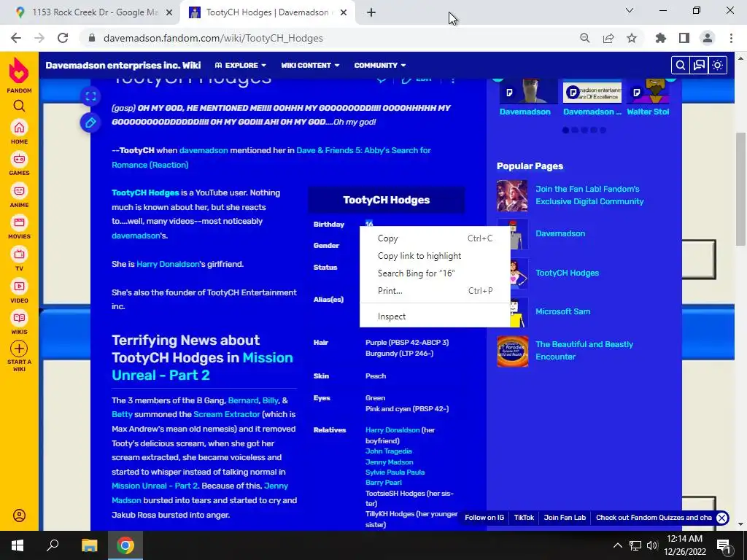This screenshot has width=747, height=560.
Task: Open taskbar volume speaker icon
Action: tap(652, 545)
